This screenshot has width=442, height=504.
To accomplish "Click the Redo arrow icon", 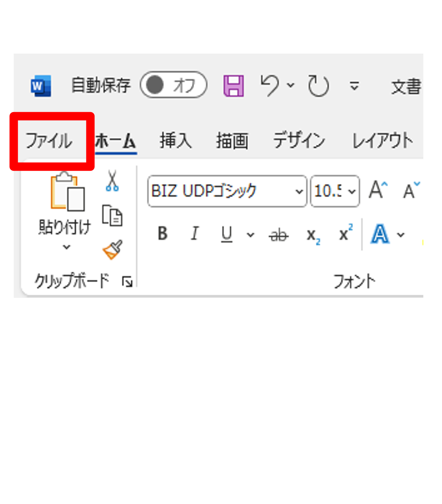I will [x=318, y=86].
